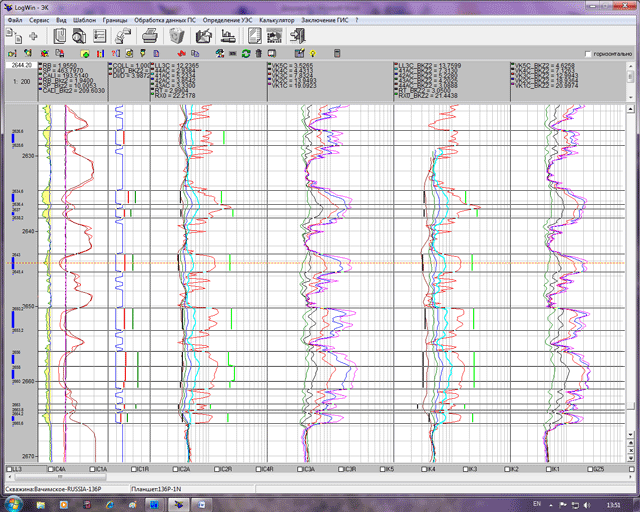This screenshot has width=640, height=512.
Task: Toggle the IC1A curve checkbox
Action: click(92, 469)
